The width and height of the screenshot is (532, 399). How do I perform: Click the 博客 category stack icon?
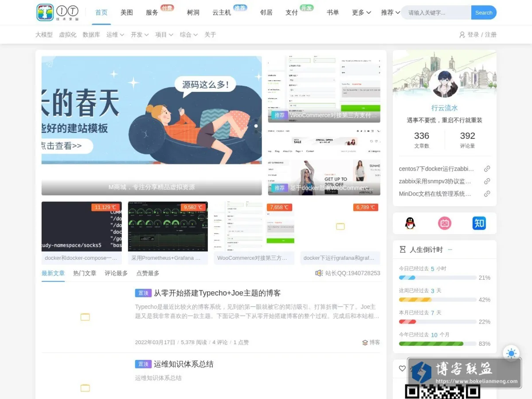(x=365, y=342)
